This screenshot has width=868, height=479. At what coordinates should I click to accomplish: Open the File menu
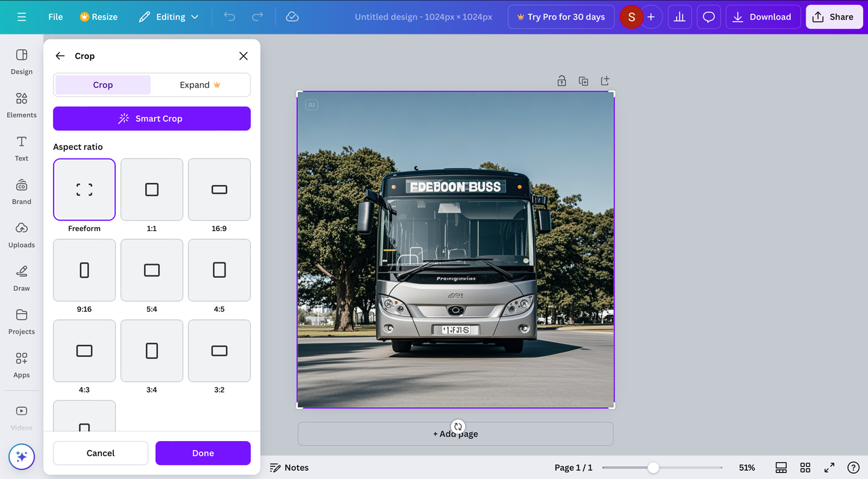click(56, 17)
